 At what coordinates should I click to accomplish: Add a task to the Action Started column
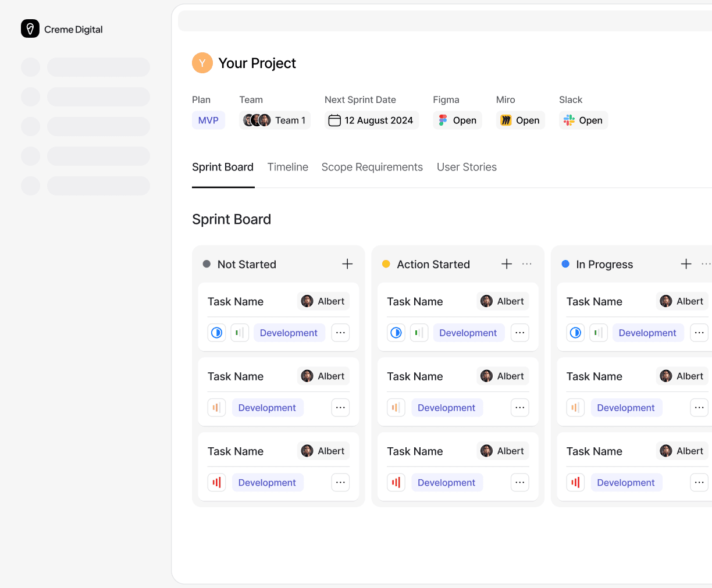507,264
